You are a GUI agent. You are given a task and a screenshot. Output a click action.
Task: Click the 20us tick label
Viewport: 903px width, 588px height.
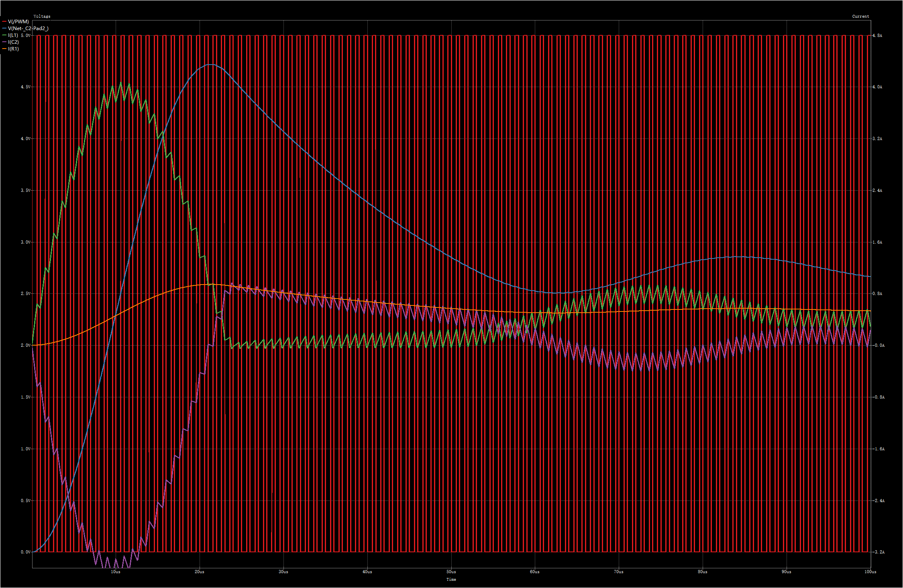(x=200, y=572)
